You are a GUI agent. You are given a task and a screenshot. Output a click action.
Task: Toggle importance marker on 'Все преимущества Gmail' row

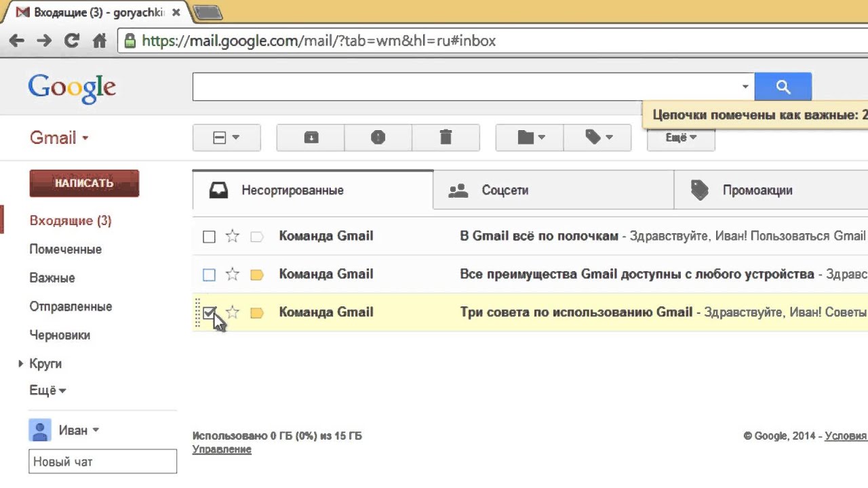tap(257, 274)
